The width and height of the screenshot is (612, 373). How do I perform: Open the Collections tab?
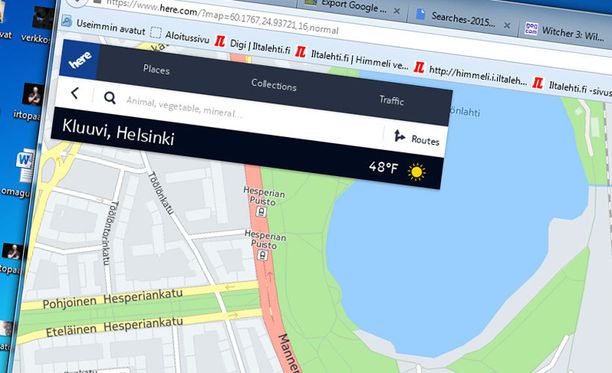[x=274, y=85]
